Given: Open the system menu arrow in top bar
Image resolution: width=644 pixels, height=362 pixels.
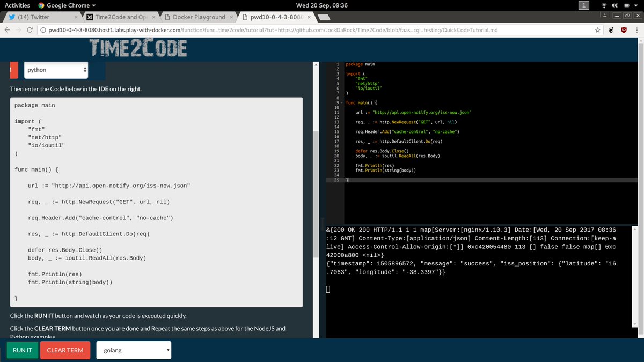Looking at the screenshot, I should [x=636, y=5].
